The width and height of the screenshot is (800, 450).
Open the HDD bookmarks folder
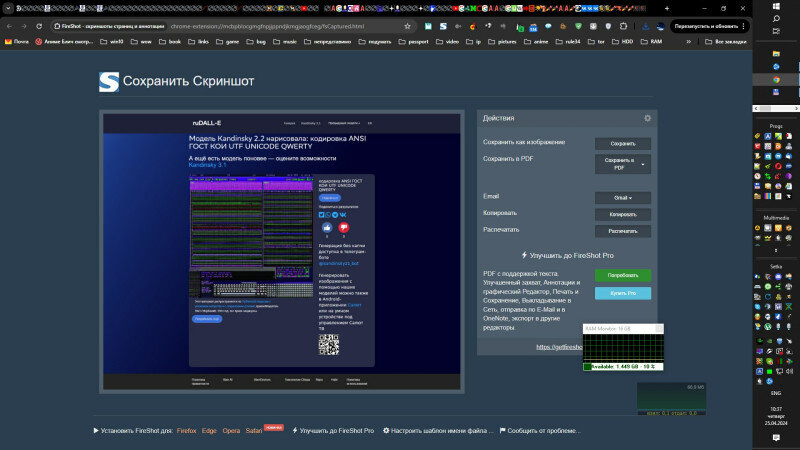(622, 42)
